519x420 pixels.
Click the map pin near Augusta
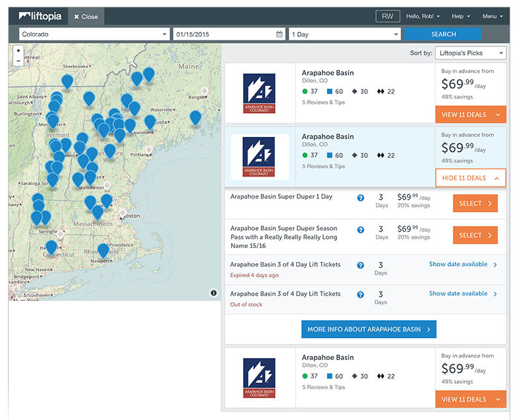click(x=150, y=122)
